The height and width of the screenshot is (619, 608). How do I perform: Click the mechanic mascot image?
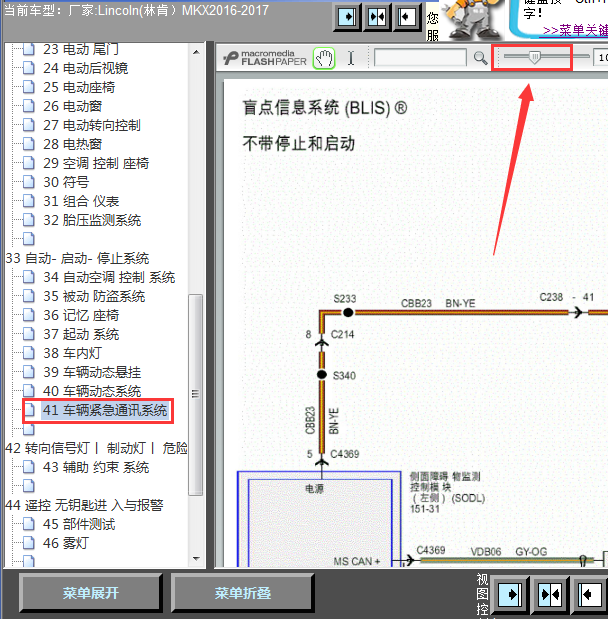(x=472, y=19)
